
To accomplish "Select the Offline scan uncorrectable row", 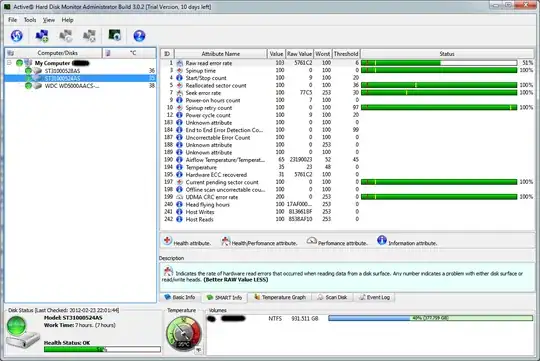I will point(347,189).
